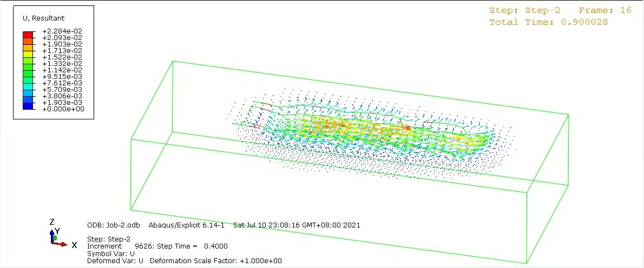Click legend value +2.093e-02
The image size is (644, 268).
coord(63,38)
